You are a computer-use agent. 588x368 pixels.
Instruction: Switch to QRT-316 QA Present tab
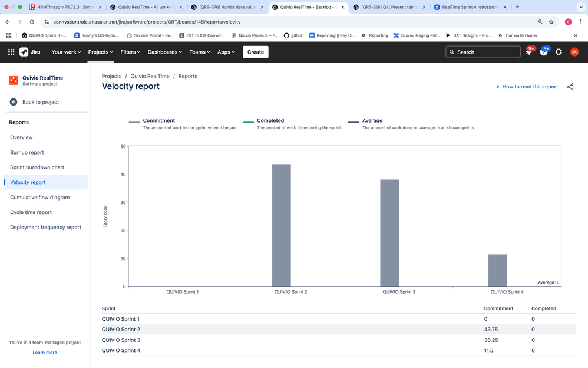tap(389, 7)
